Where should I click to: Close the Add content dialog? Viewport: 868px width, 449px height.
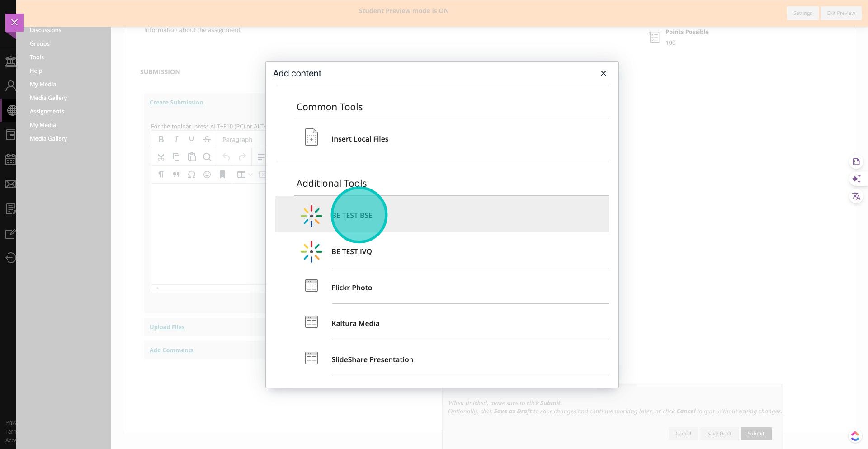pos(603,73)
